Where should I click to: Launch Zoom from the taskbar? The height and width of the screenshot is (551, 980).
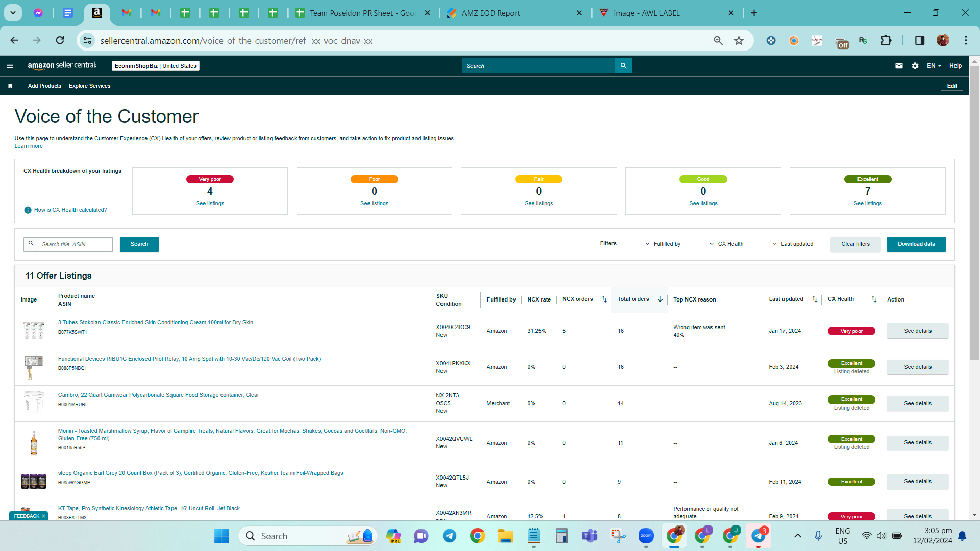pyautogui.click(x=646, y=536)
